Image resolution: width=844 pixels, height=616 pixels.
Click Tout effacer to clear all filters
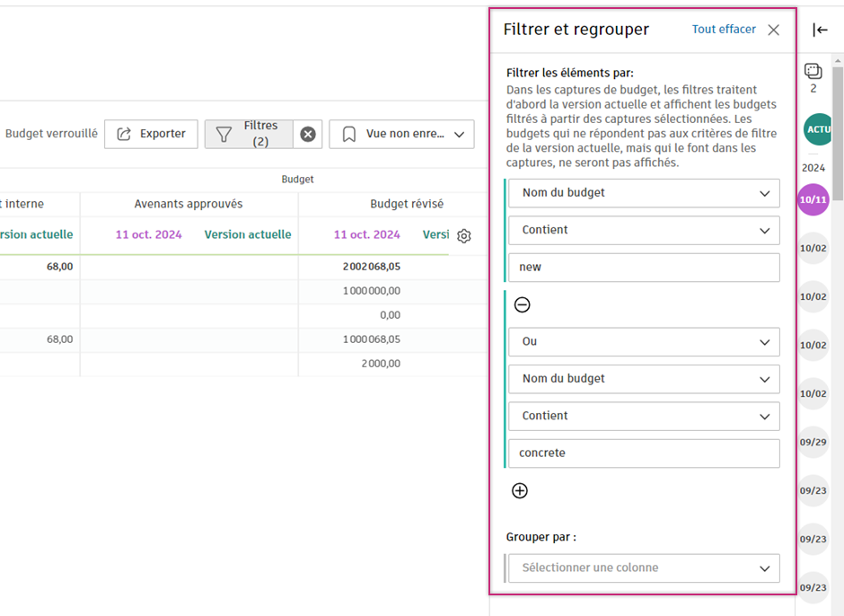(x=724, y=29)
